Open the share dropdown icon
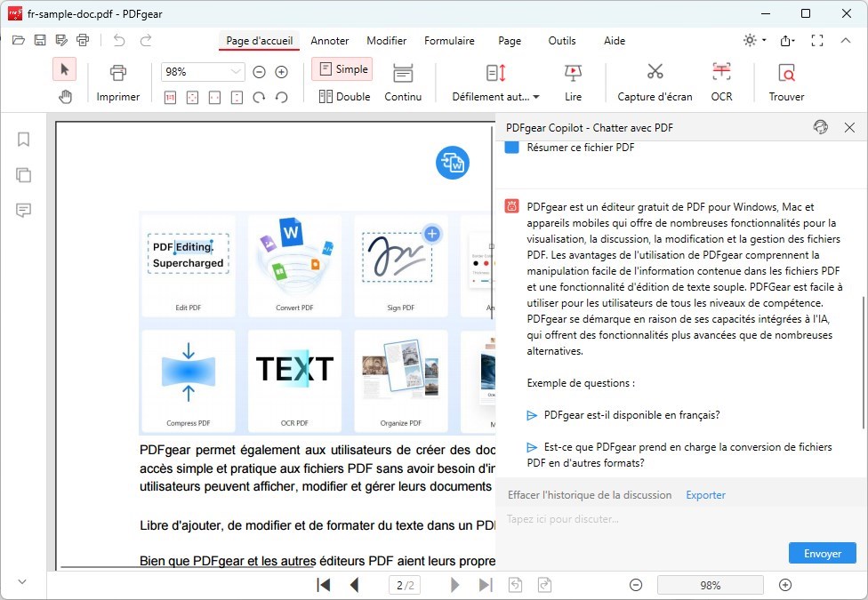 pyautogui.click(x=787, y=40)
